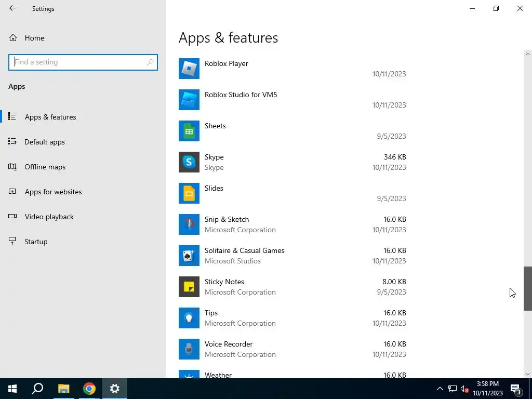Screen dimensions: 532x399
Task: Select the Sheets app name
Action: pos(215,126)
